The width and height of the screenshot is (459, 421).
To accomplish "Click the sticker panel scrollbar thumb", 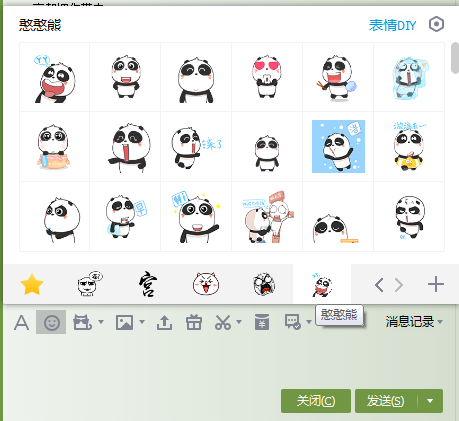I will 455,58.
